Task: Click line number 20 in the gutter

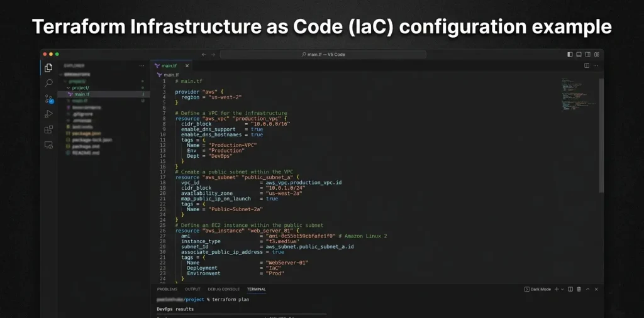Action: tap(163, 194)
